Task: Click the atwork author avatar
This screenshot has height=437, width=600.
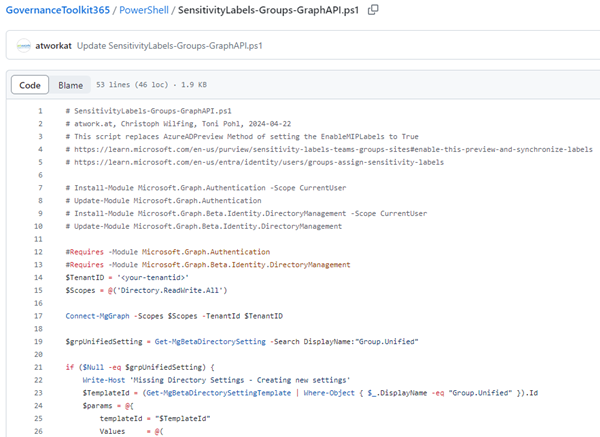Action: click(25, 46)
